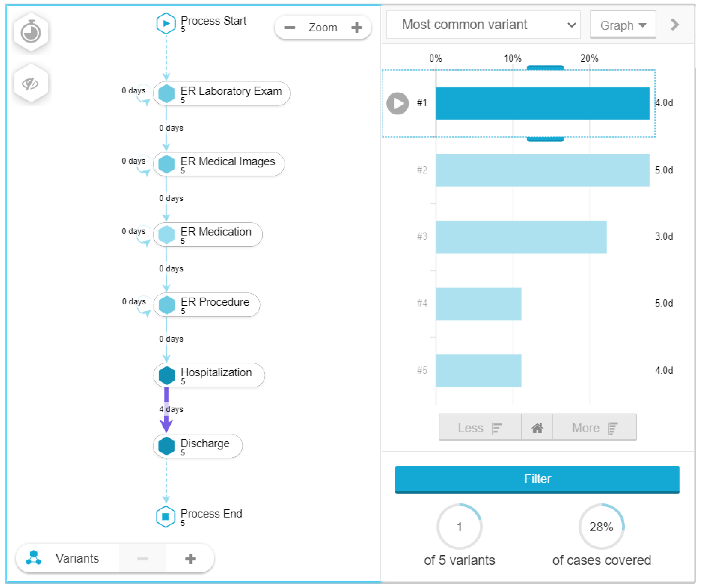Click the More variants button
This screenshot has width=701, height=588.
click(594, 428)
